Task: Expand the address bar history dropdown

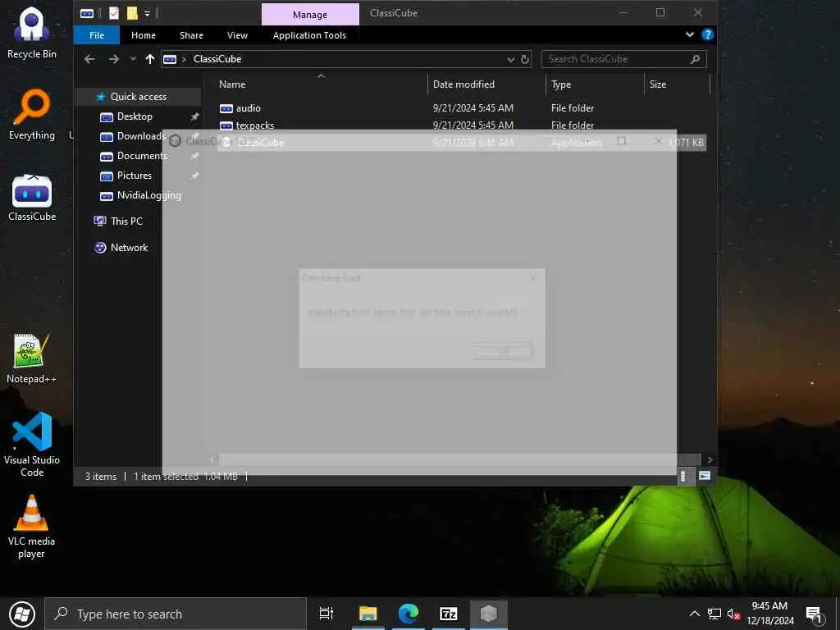Action: click(x=510, y=59)
